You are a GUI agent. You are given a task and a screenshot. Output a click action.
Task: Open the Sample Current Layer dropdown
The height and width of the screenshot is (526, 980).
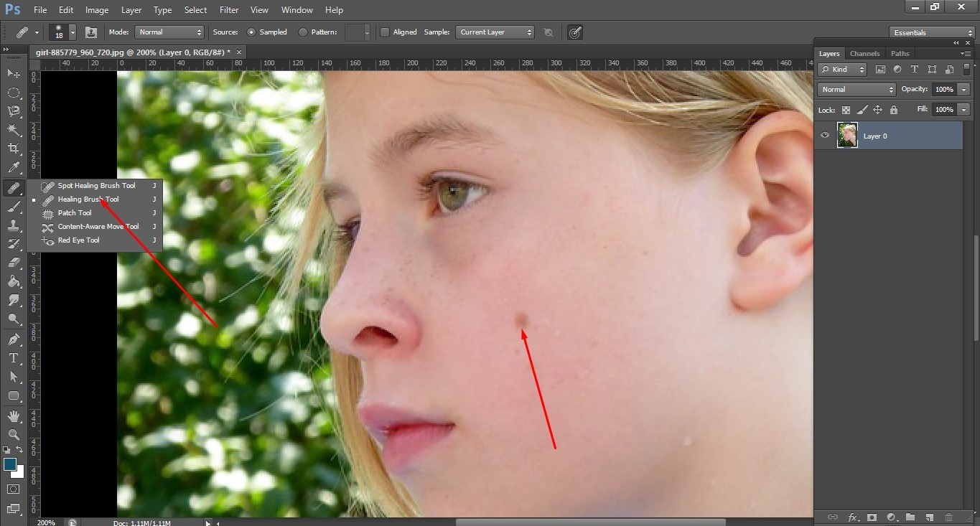tap(495, 32)
